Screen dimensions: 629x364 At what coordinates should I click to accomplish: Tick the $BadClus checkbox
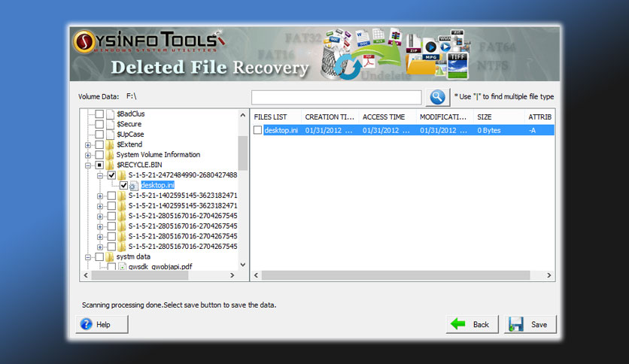pyautogui.click(x=99, y=114)
